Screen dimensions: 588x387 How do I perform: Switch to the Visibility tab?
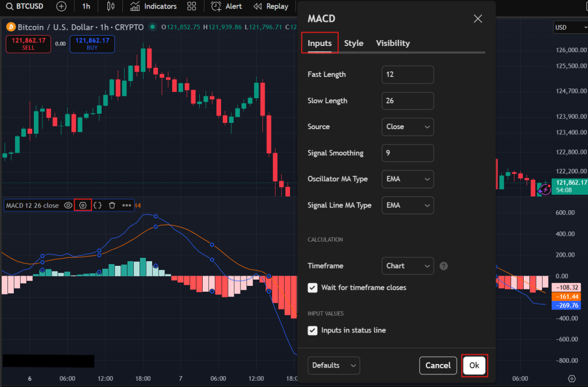tap(393, 43)
